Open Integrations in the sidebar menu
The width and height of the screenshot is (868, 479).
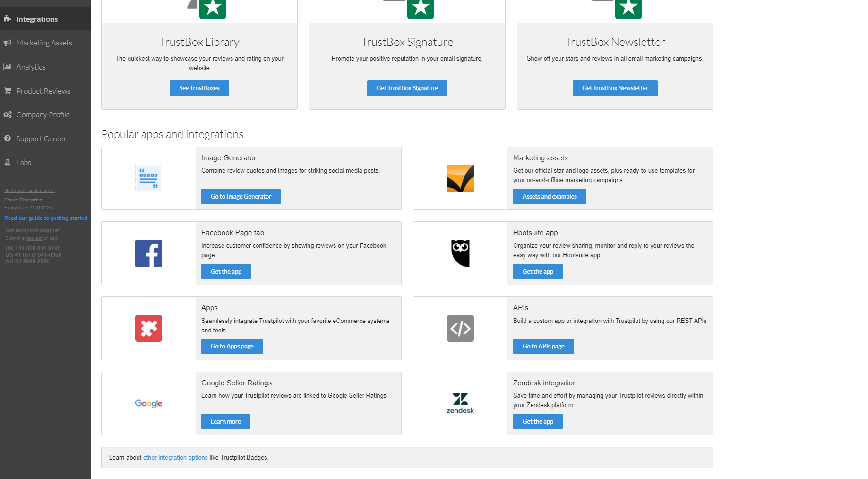coord(45,19)
